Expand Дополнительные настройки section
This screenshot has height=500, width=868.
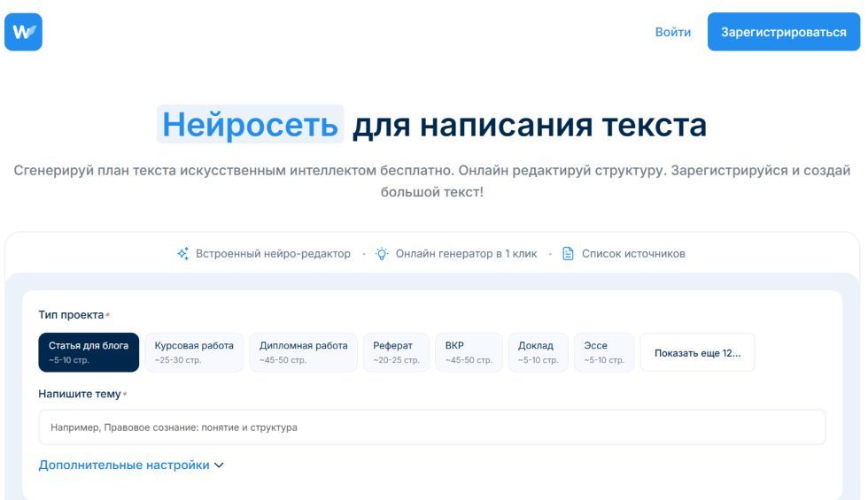[131, 465]
